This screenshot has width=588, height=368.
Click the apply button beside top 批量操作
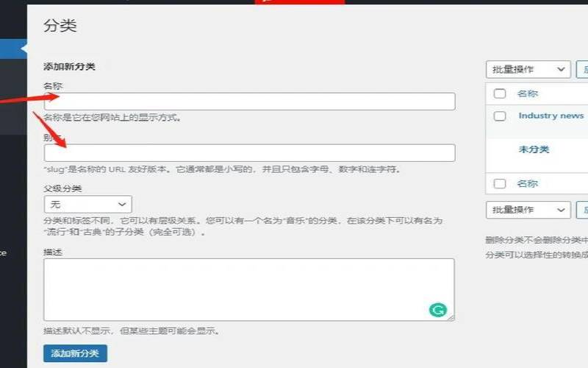coord(582,70)
